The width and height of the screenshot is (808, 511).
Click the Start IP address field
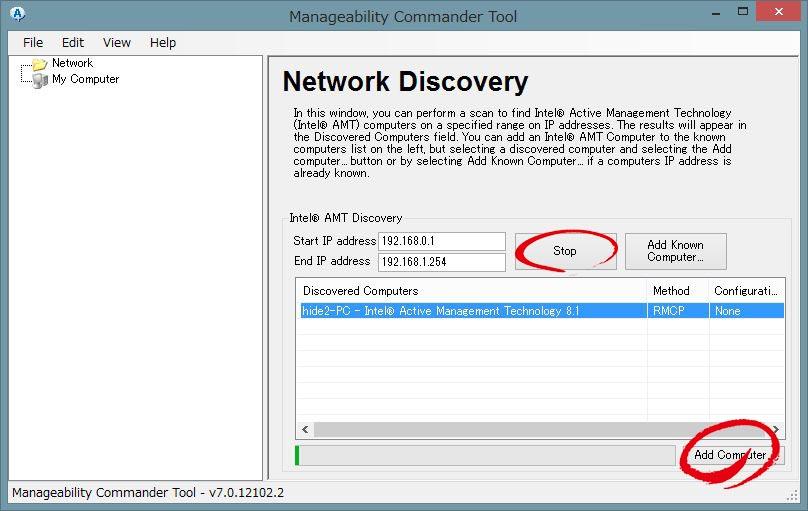(442, 241)
